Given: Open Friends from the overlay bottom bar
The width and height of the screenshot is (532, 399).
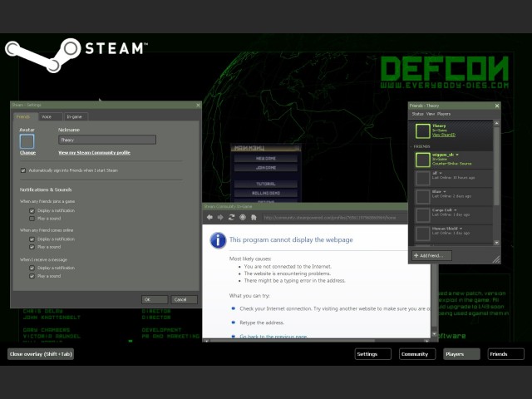Looking at the screenshot, I should (506, 354).
